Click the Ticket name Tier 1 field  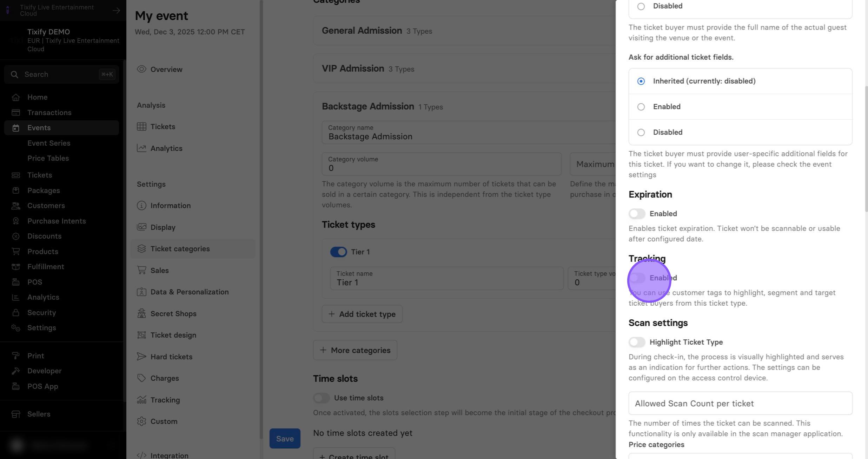446,278
